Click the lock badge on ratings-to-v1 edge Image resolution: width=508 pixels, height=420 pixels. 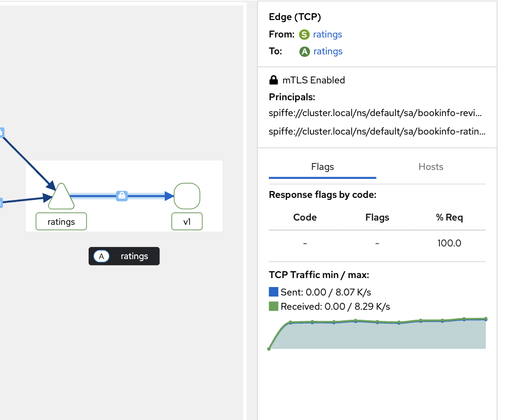coord(122,196)
